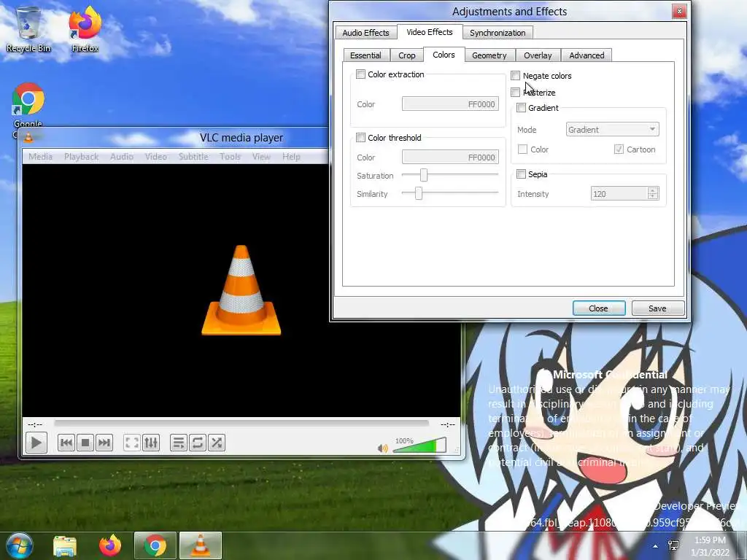
Task: Show the playlist icon in VLC
Action: pyautogui.click(x=178, y=443)
